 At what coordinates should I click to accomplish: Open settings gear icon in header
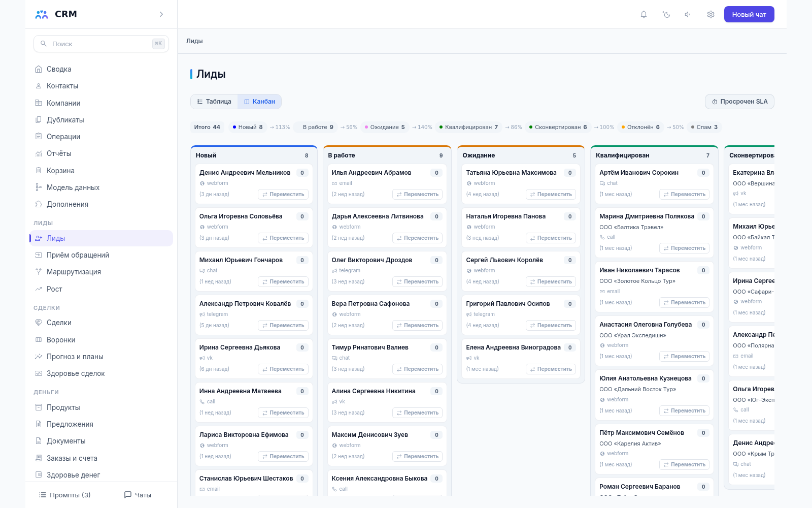pos(710,15)
